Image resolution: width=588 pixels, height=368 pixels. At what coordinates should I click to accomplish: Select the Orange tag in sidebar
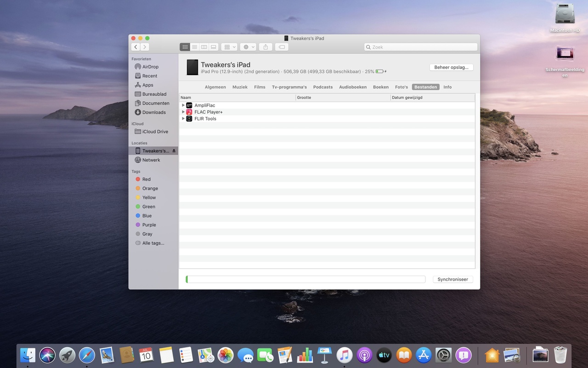(150, 189)
